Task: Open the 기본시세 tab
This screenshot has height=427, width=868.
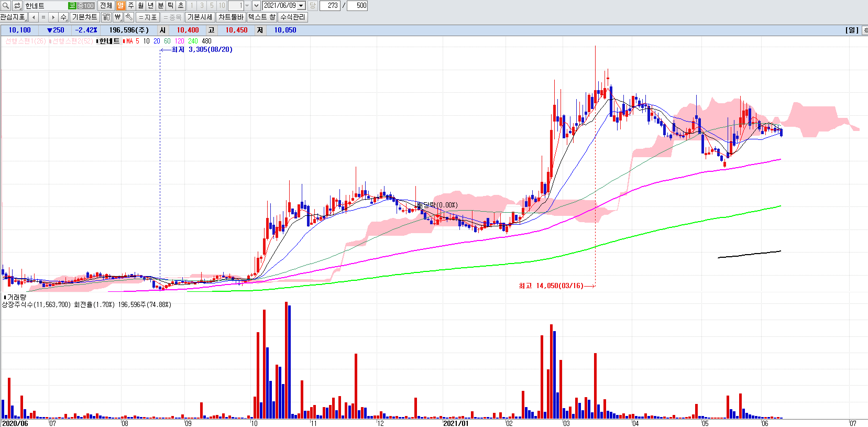Action: 200,17
